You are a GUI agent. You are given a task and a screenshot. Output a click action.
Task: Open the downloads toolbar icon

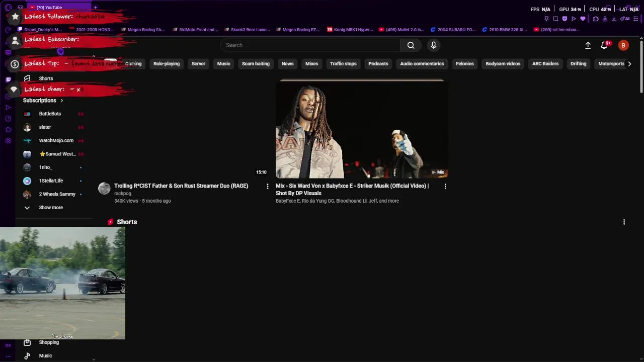click(614, 19)
